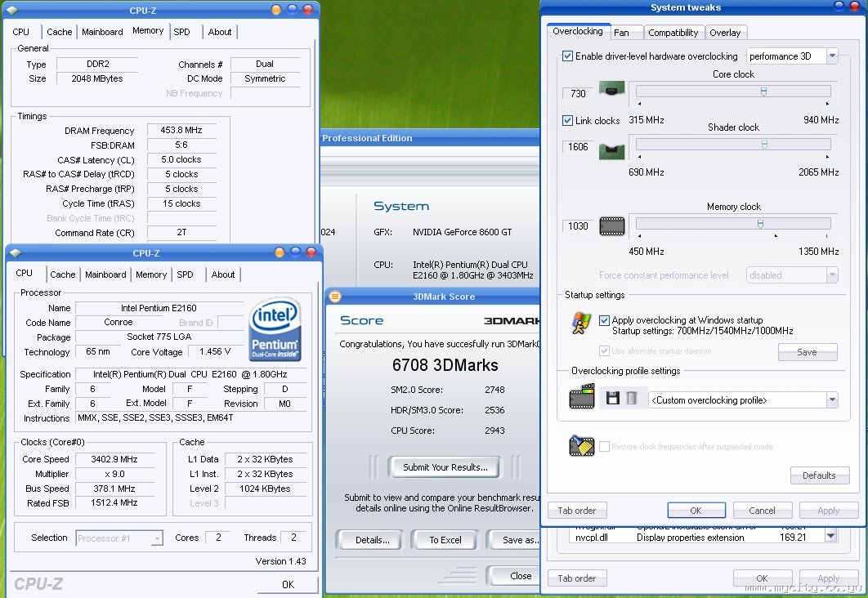The height and width of the screenshot is (598, 868).
Task: Click the shader clock value field 1606
Action: [577, 146]
